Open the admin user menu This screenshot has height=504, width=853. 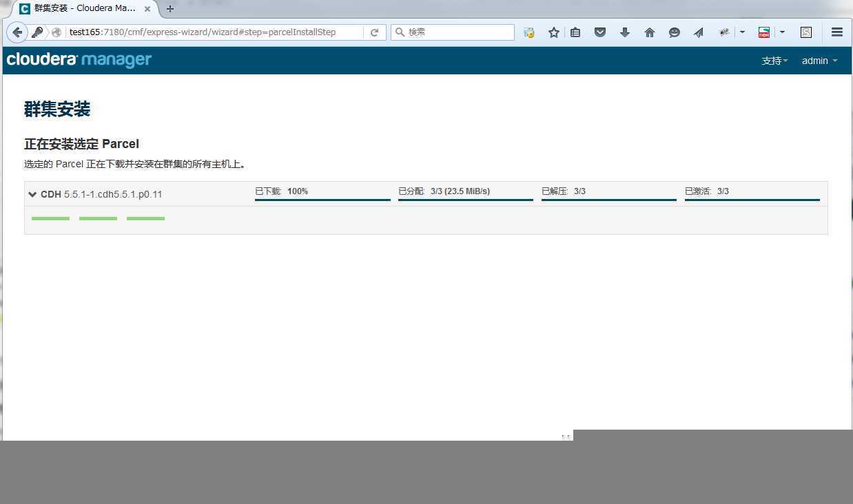[819, 61]
